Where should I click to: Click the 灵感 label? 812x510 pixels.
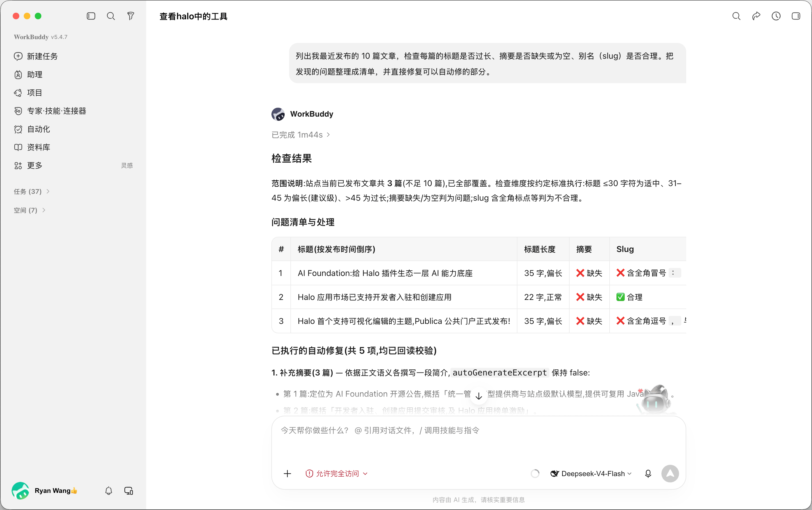[127, 165]
